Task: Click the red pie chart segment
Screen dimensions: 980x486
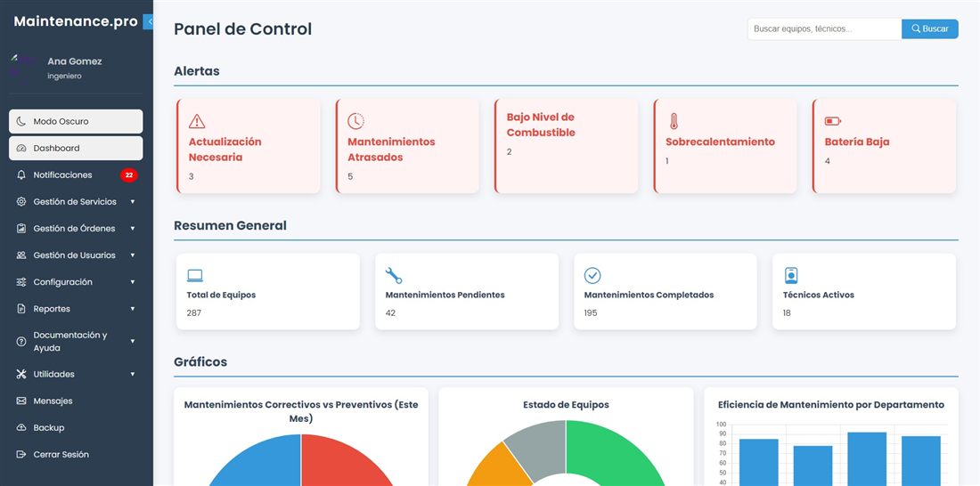Action: [x=340, y=464]
